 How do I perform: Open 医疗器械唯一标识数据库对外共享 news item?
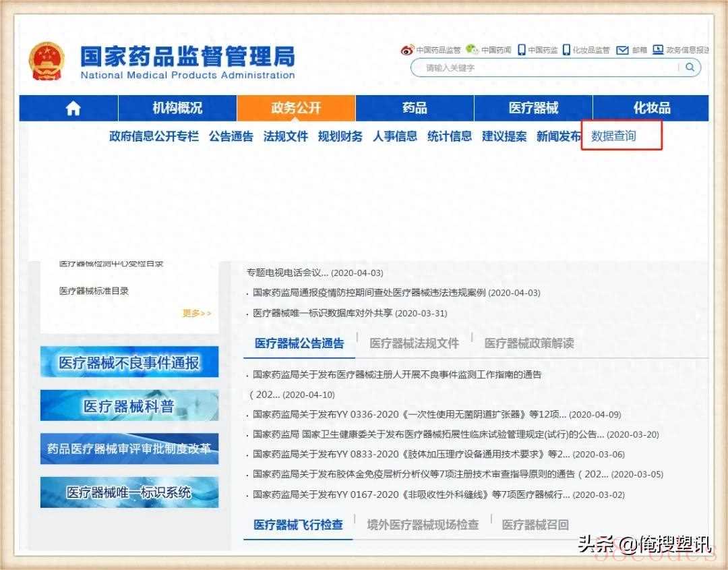(x=350, y=313)
